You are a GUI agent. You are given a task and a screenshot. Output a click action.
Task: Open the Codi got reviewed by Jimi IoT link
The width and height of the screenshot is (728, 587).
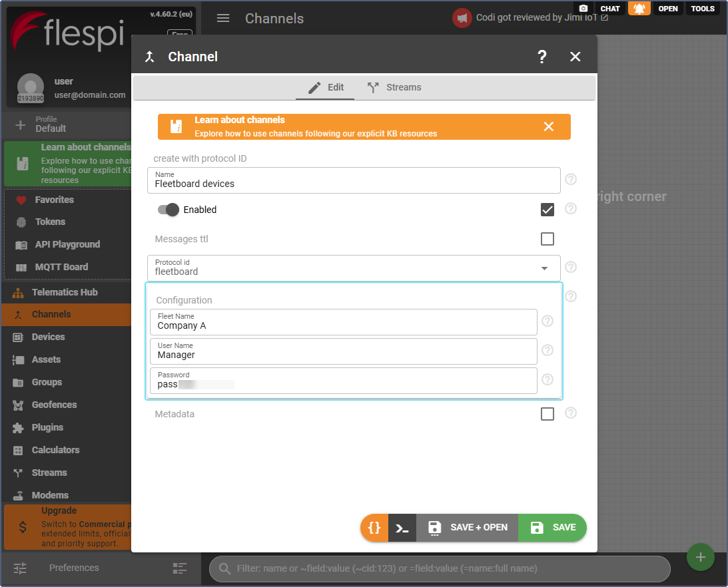point(542,17)
